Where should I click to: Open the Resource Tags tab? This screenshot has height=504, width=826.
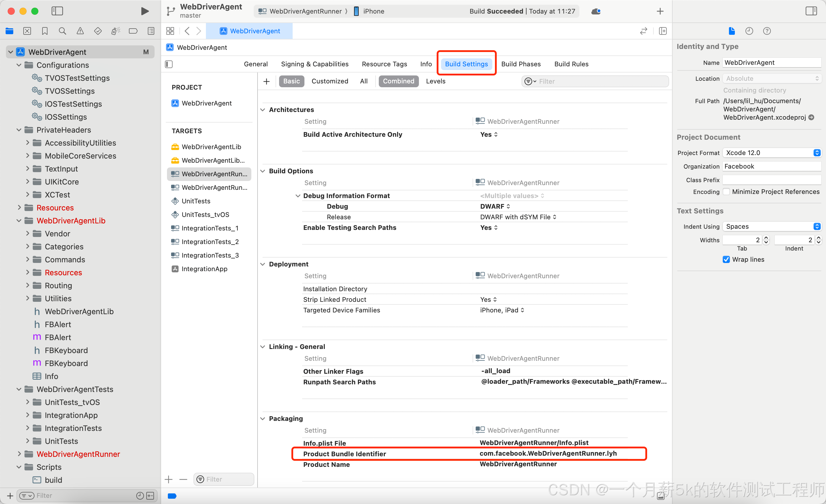(x=384, y=64)
